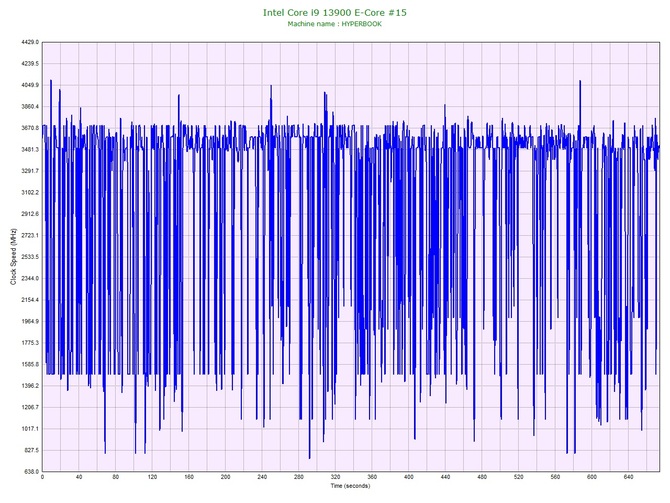Viewport: 670px width, 503px height.
Task: Click the Time (seconds) axis label
Action: (350, 486)
